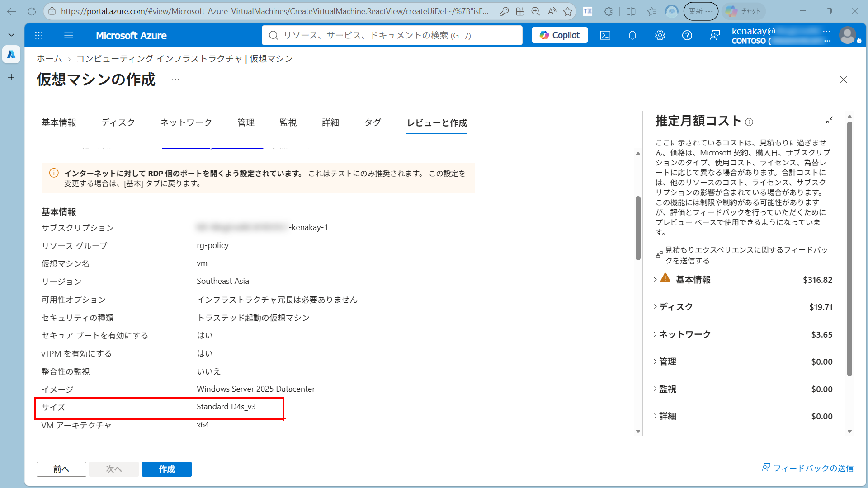Click the browser zoom magnifier icon
The image size is (868, 488).
[x=536, y=11]
